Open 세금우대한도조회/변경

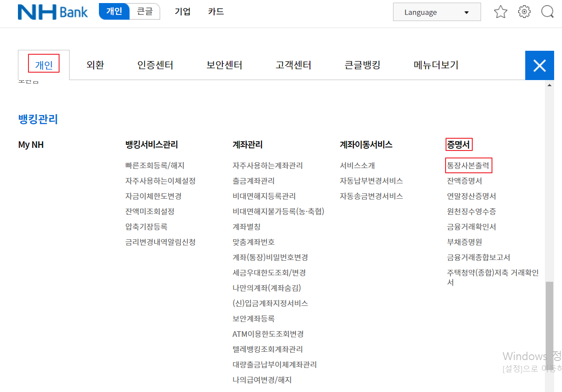point(269,273)
